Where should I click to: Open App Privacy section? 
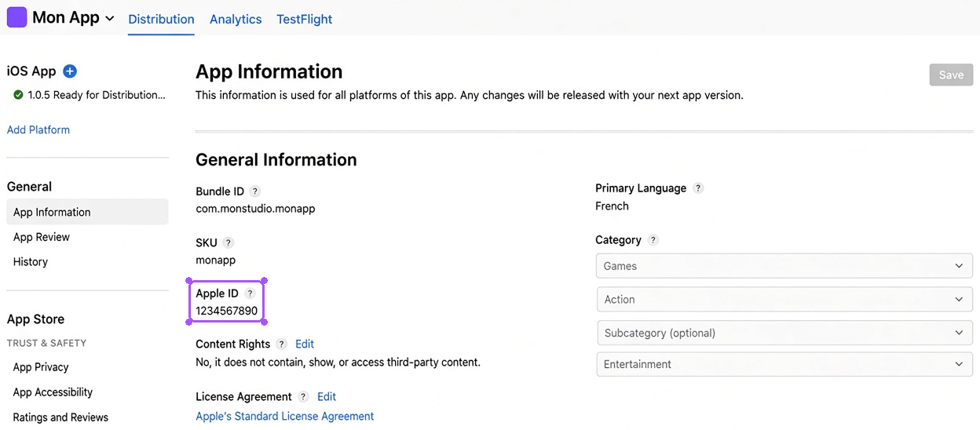[41, 367]
